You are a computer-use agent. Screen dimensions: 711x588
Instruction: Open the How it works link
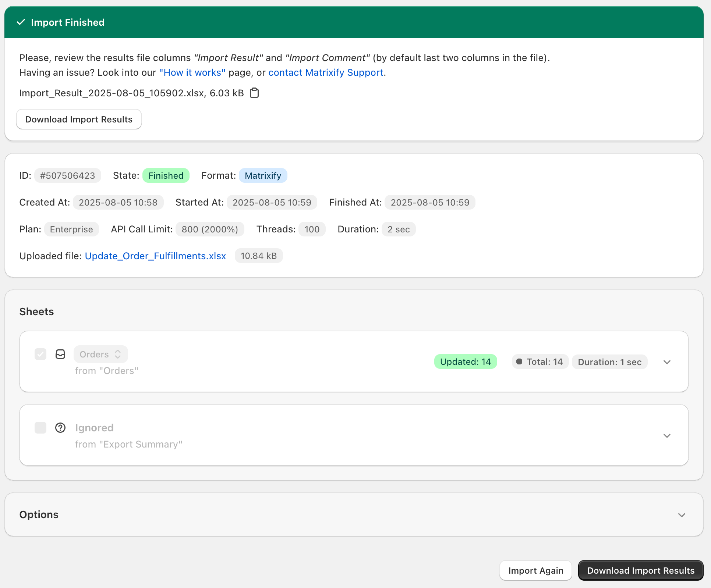(192, 72)
